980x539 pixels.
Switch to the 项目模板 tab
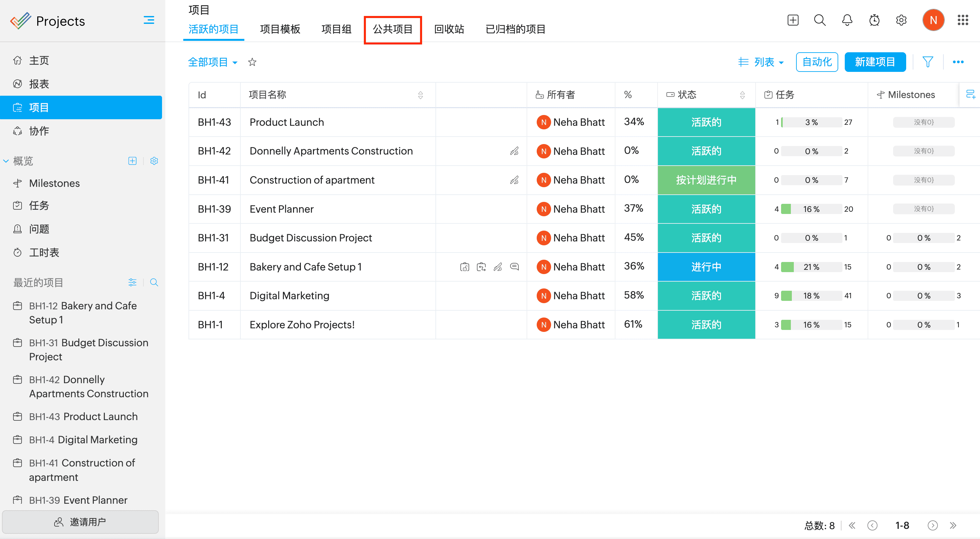pos(280,29)
